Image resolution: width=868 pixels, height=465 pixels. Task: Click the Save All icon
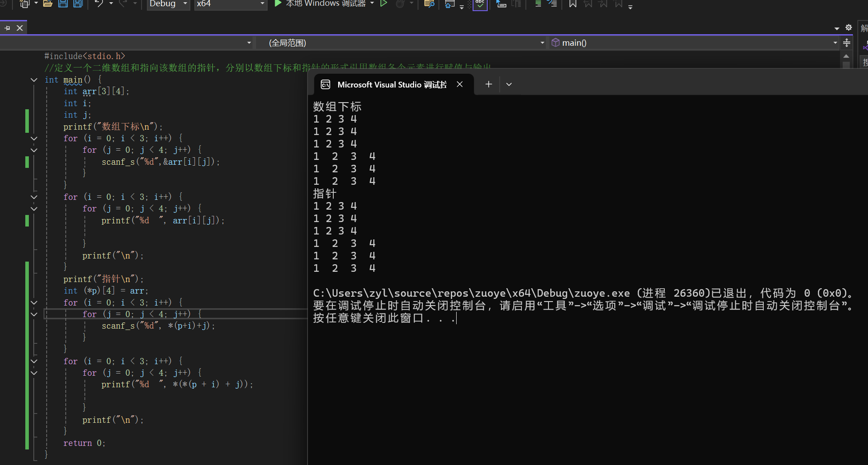point(78,4)
